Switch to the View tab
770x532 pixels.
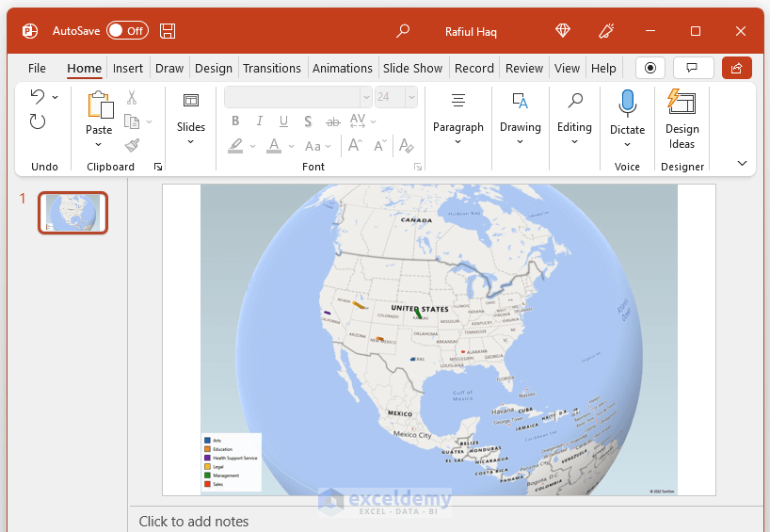pyautogui.click(x=568, y=69)
